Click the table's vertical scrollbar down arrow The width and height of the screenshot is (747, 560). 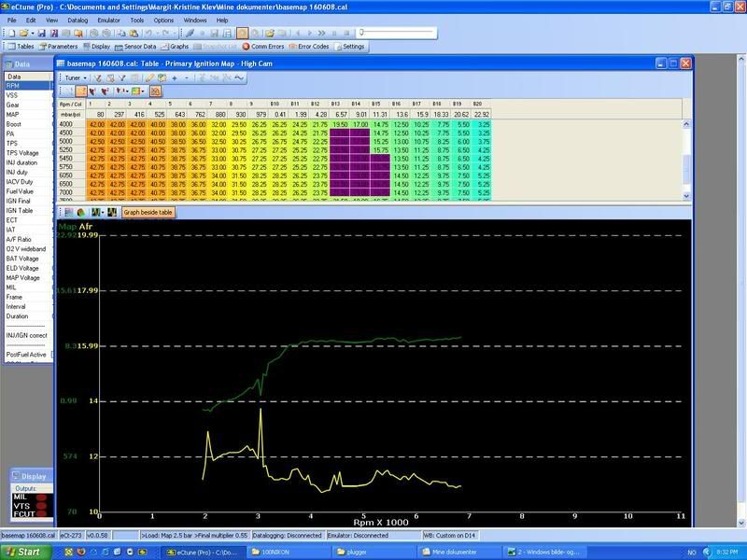(686, 196)
